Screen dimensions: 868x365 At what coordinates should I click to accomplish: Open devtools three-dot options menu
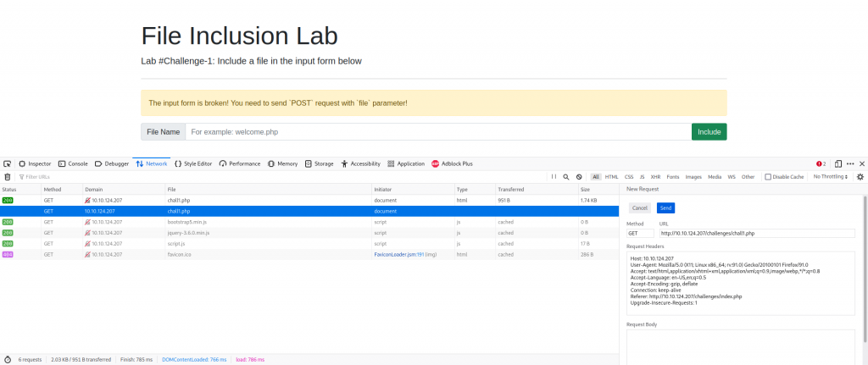click(x=850, y=163)
